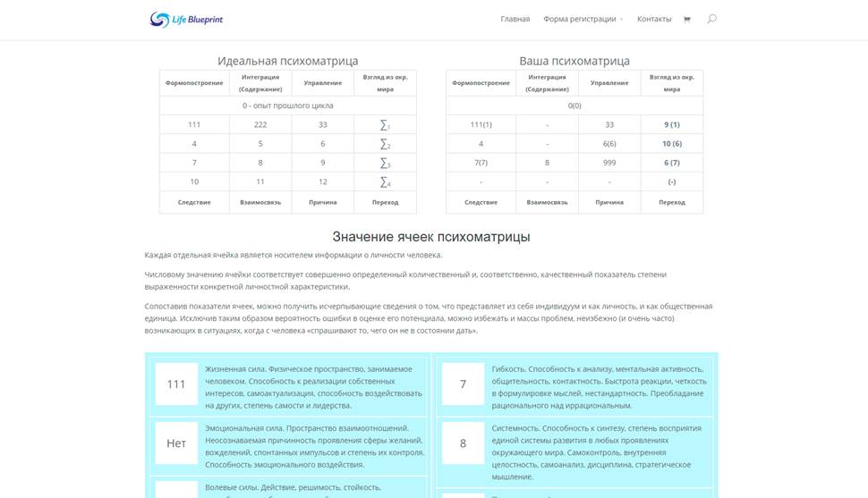The width and height of the screenshot is (868, 498).
Task: Click the 9 (1) sum cell in your matrix
Action: click(672, 124)
